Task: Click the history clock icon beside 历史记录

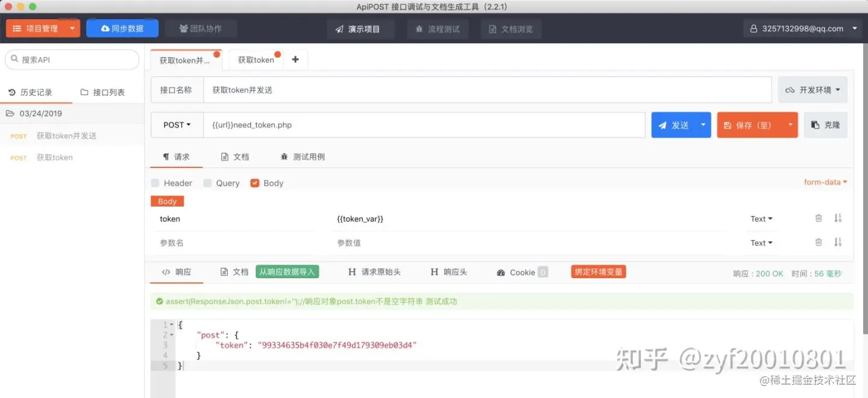Action: pyautogui.click(x=11, y=92)
